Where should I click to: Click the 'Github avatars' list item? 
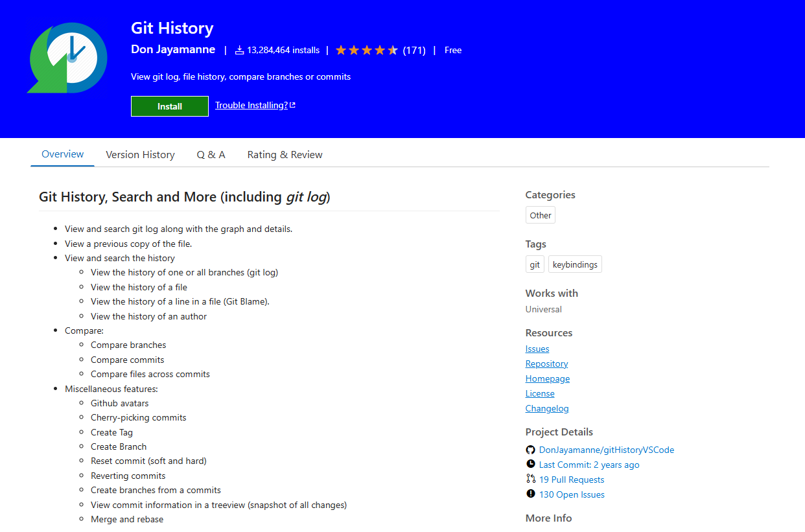pos(119,403)
